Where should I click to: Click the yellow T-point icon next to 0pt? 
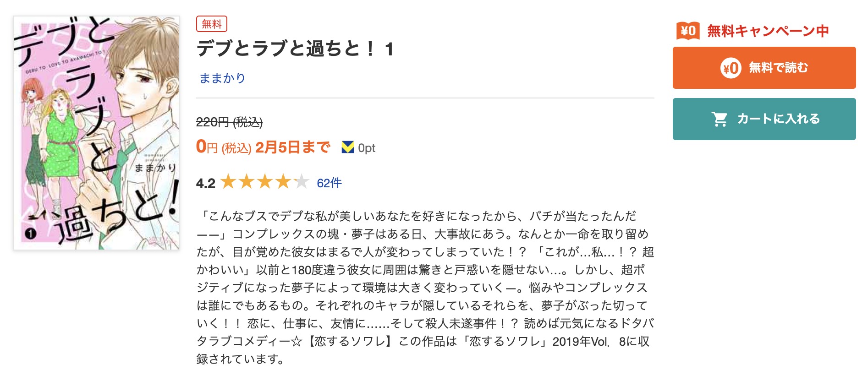[347, 147]
